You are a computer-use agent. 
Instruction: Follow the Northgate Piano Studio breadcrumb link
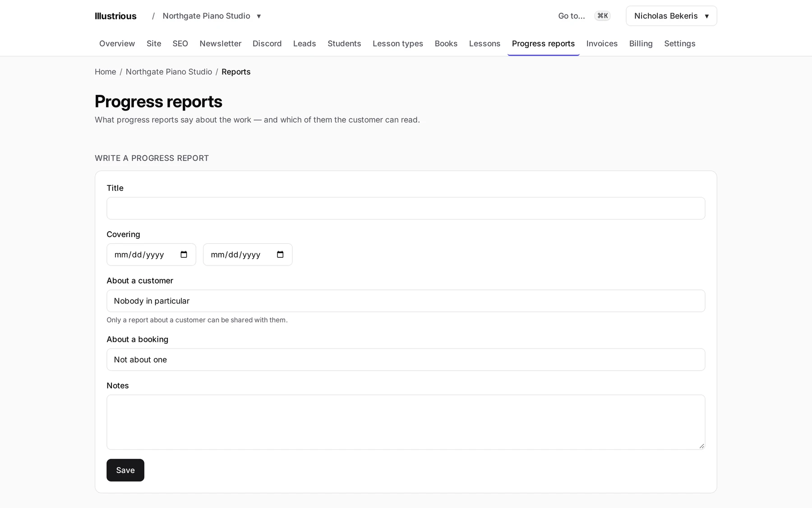(169, 72)
